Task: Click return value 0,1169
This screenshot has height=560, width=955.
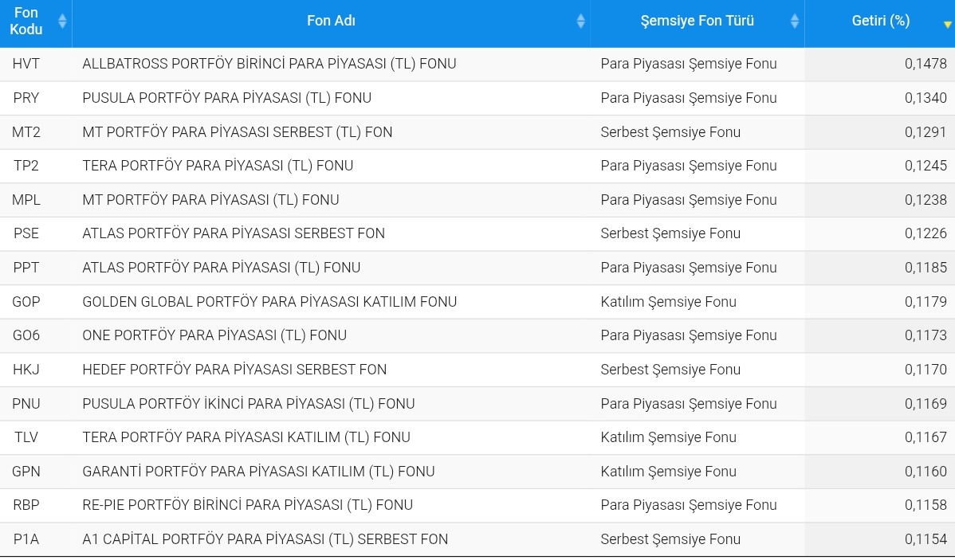Action: tap(926, 404)
